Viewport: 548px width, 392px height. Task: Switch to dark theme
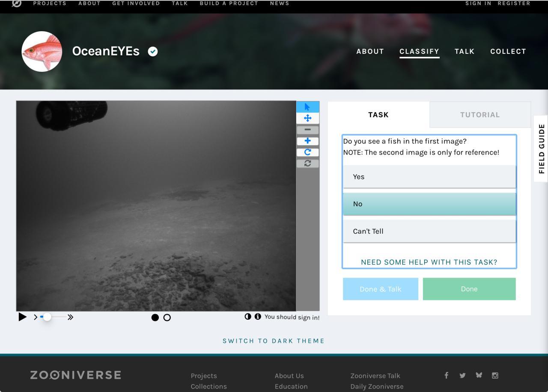[x=274, y=341]
